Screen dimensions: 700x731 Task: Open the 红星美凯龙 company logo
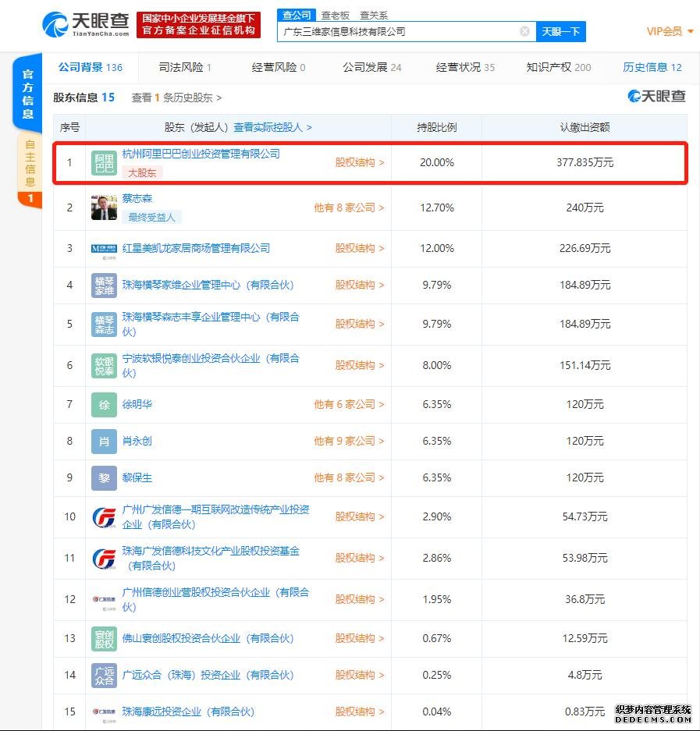click(104, 249)
